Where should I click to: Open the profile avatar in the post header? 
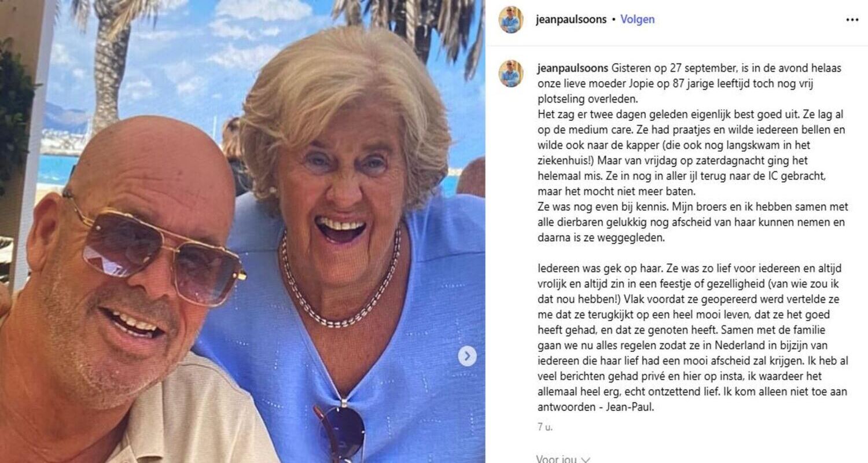click(511, 20)
